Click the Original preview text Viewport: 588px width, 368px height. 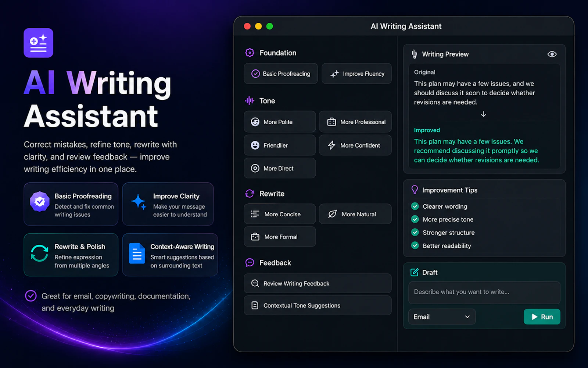coord(474,93)
